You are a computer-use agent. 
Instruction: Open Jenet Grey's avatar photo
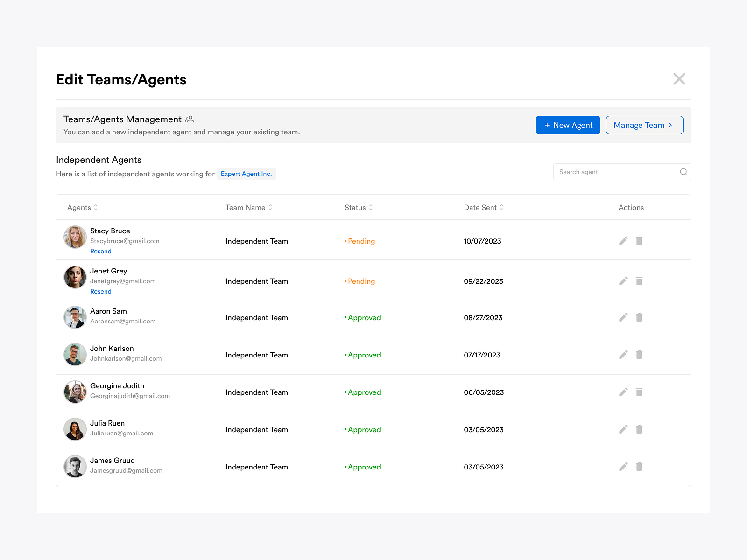(x=75, y=277)
